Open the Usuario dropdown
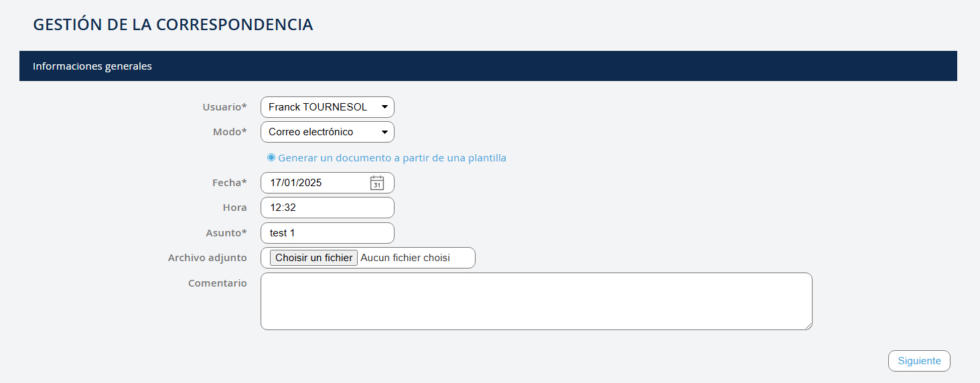Image resolution: width=980 pixels, height=383 pixels. (x=327, y=107)
